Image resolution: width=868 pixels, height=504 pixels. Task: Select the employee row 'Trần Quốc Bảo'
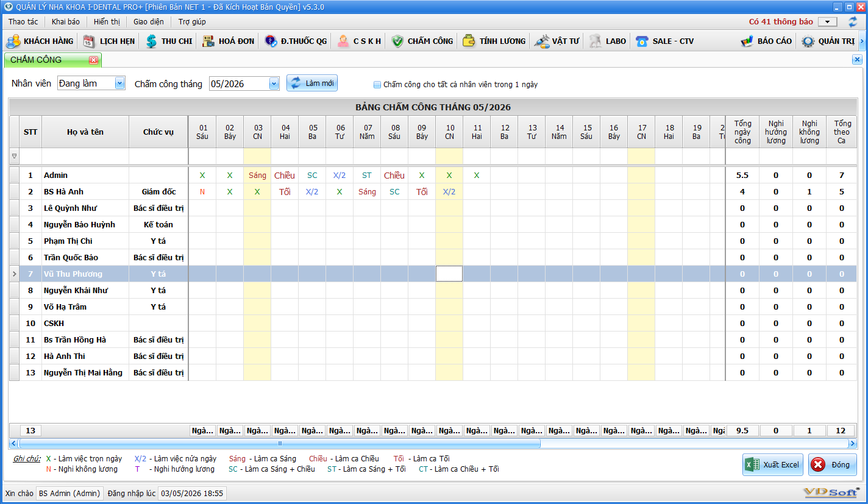click(x=433, y=258)
